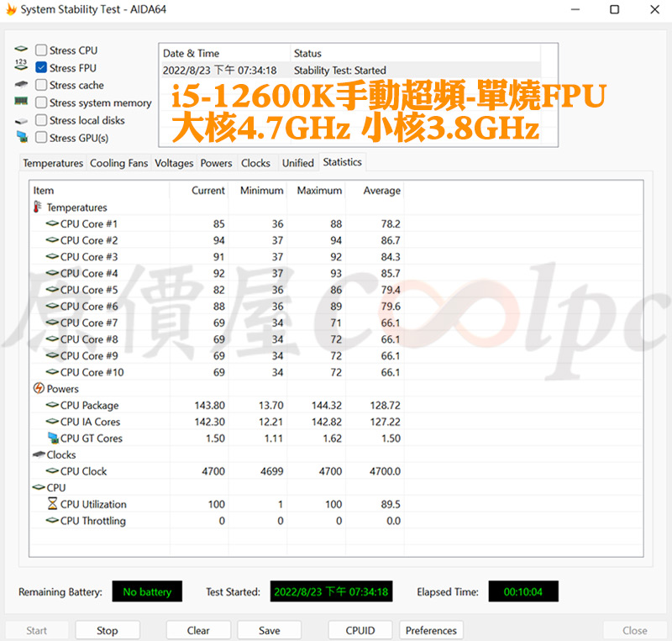This screenshot has height=641, width=672.
Task: Click the Test Started timestamp display
Action: 331,591
